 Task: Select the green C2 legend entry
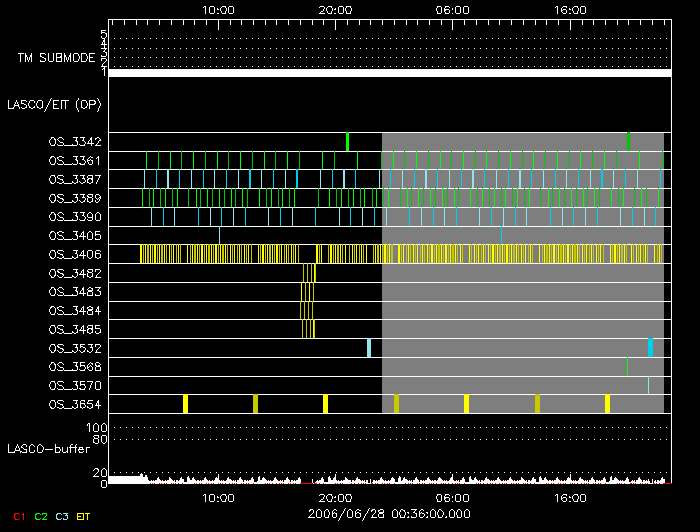[41, 516]
